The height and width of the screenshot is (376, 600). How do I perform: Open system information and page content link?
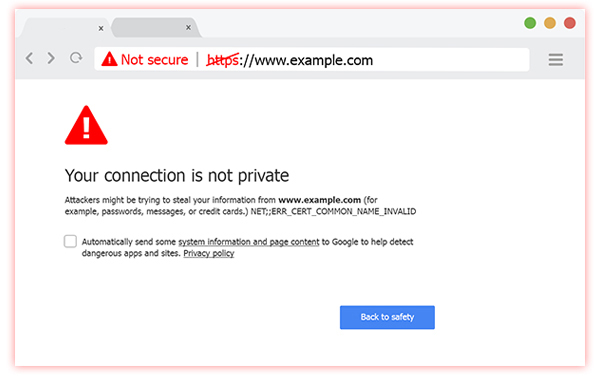(x=249, y=242)
